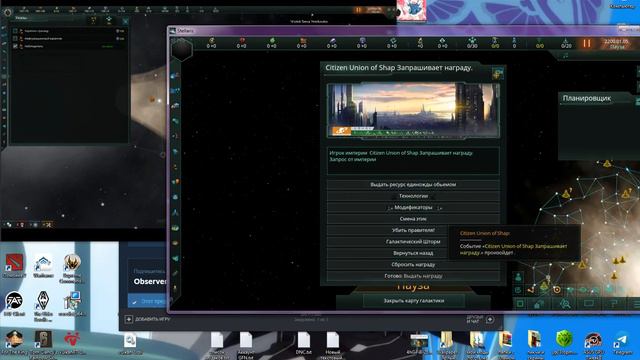Viewport: 640px width, 360px height.
Task: Toggle first checkbox in background window list
Action: (15, 31)
